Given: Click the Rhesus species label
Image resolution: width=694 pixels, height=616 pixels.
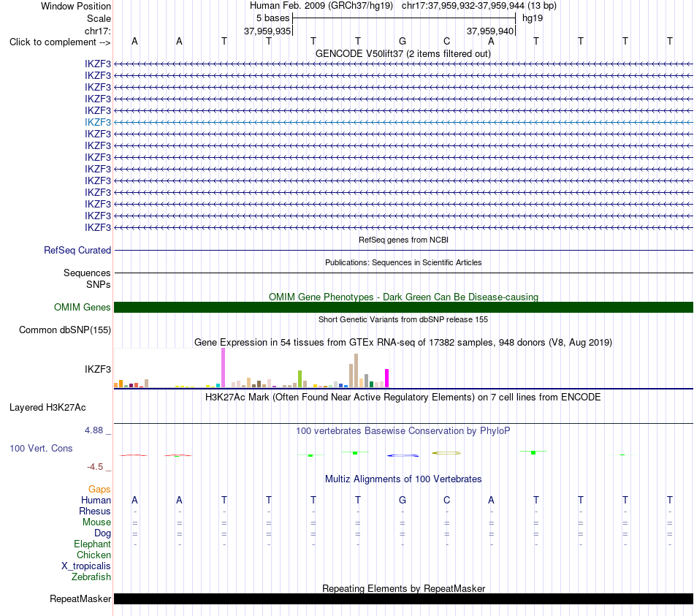Looking at the screenshot, I should (x=95, y=511).
